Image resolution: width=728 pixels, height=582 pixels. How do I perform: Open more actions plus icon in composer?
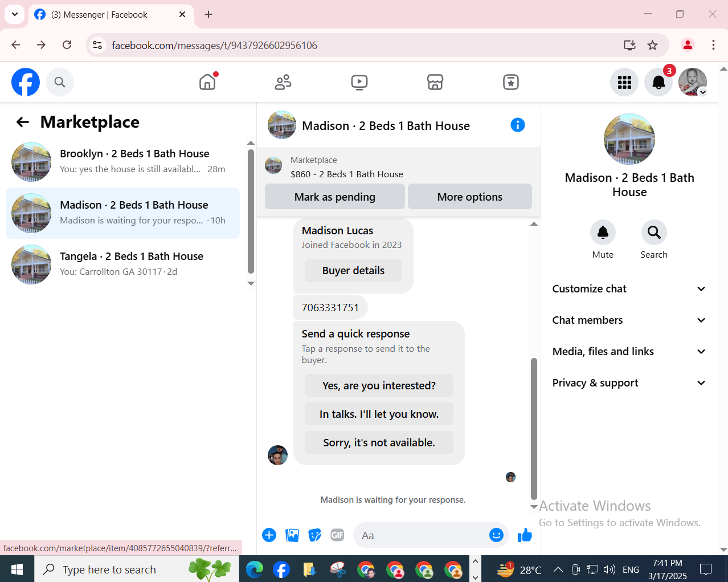click(269, 535)
